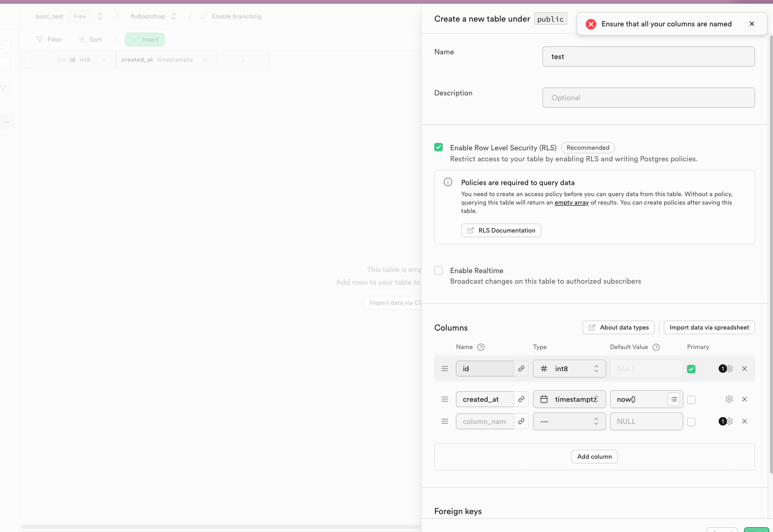Open RLS Documentation link

pyautogui.click(x=501, y=230)
